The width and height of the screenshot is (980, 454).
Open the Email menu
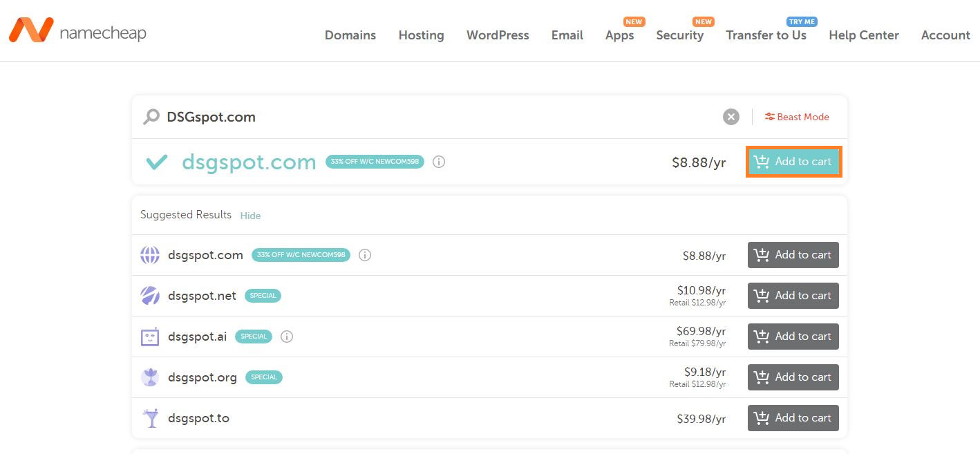567,35
